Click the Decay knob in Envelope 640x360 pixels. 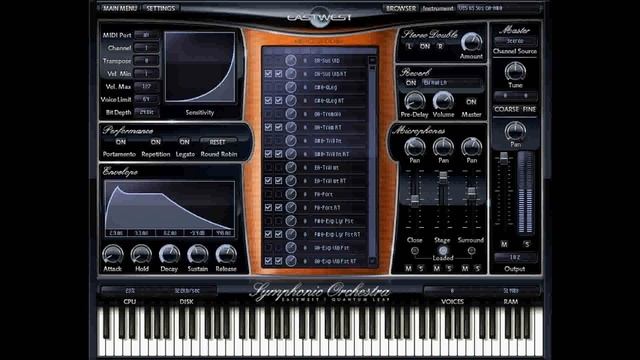point(169,255)
